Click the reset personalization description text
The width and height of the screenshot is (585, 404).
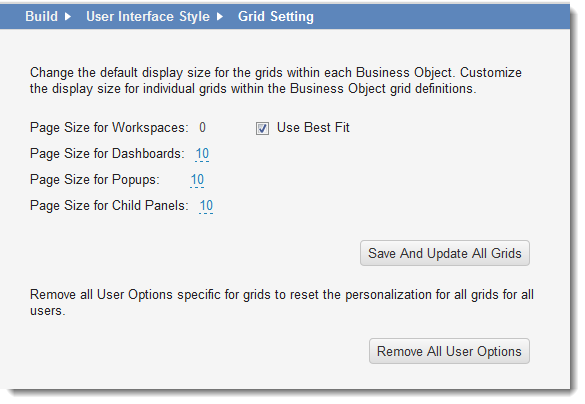click(282, 303)
